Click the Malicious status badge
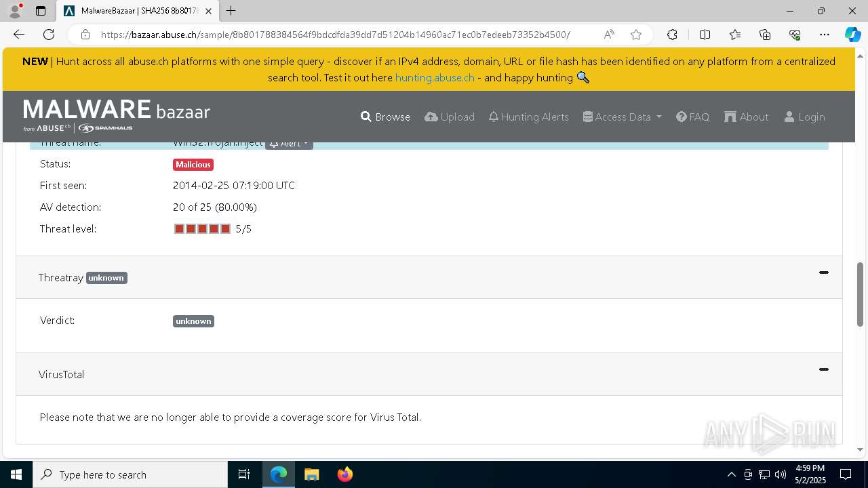This screenshot has height=488, width=868. click(193, 165)
